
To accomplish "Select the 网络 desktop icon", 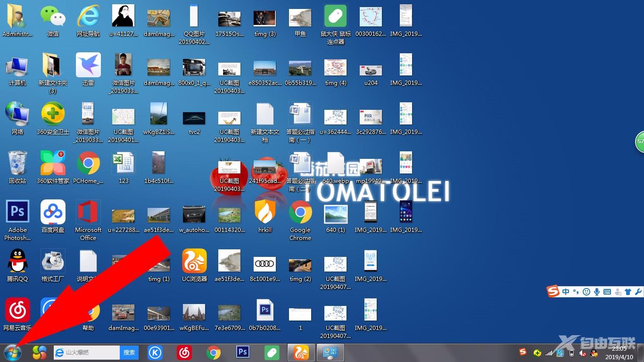I will click(x=17, y=119).
